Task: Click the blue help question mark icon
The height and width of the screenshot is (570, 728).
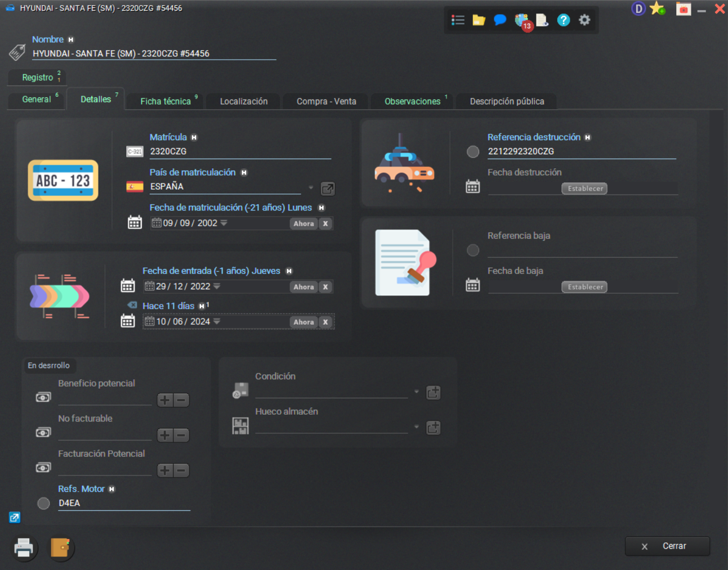Action: click(x=563, y=20)
